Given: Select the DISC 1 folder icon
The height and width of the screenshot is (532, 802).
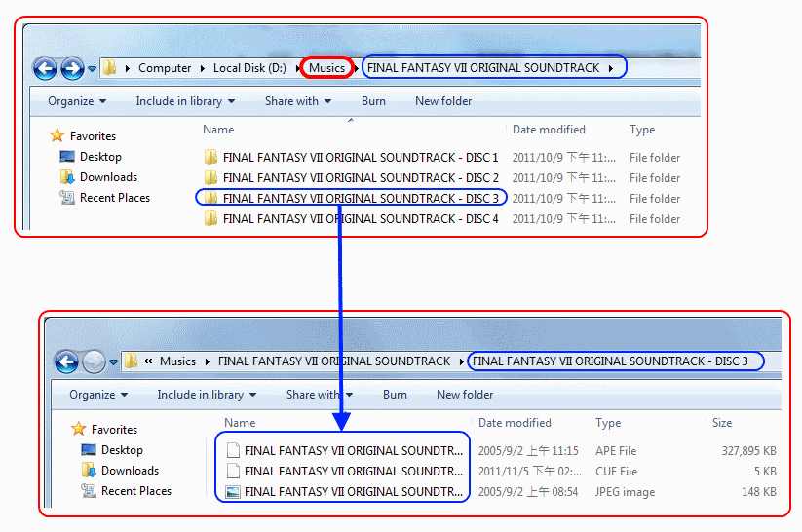Looking at the screenshot, I should click(210, 157).
